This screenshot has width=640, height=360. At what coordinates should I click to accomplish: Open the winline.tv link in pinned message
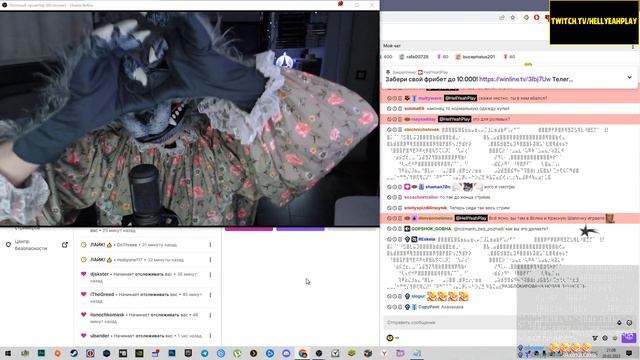pos(515,79)
